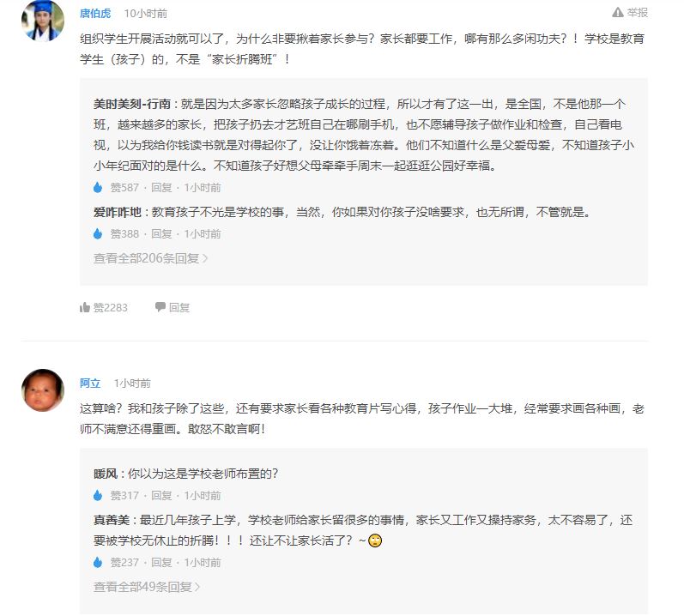This screenshot has width=684, height=616.
Task: Click the thumbs-up icon showing 赞2283
Action: 85,307
